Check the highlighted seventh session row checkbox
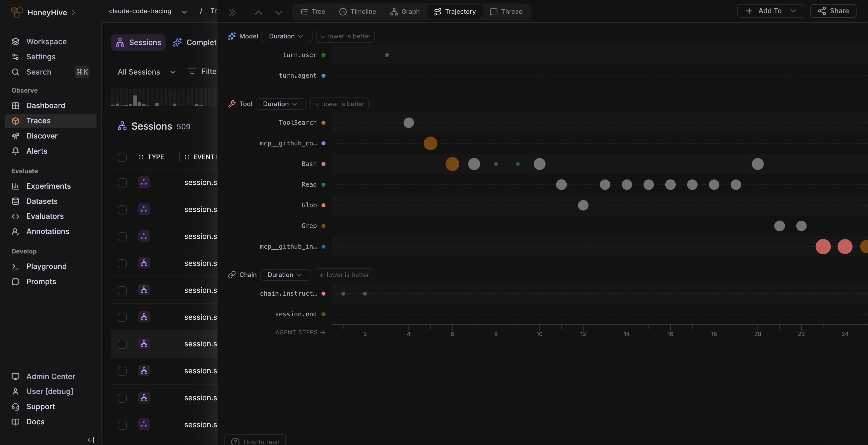The image size is (868, 445). pos(122,344)
